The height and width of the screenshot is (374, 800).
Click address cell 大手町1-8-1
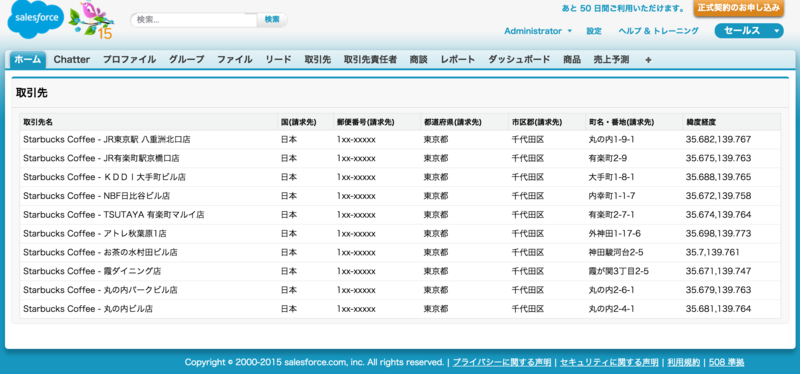pyautogui.click(x=611, y=178)
